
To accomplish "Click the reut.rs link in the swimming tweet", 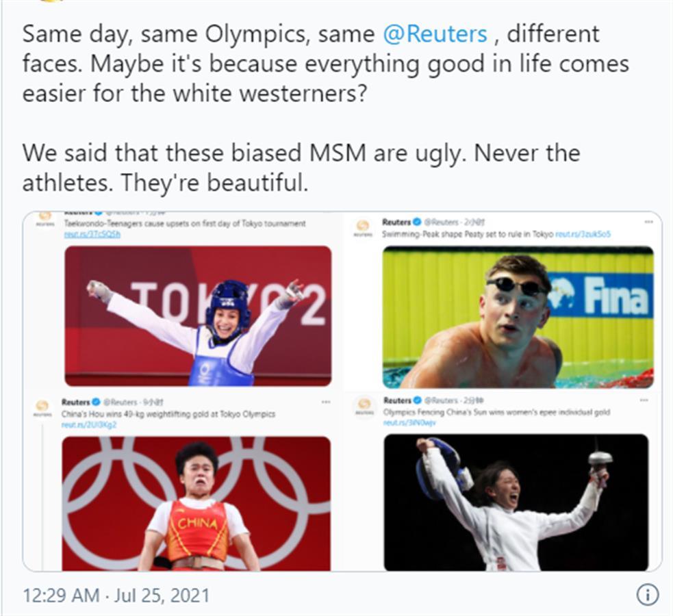I will tap(583, 234).
